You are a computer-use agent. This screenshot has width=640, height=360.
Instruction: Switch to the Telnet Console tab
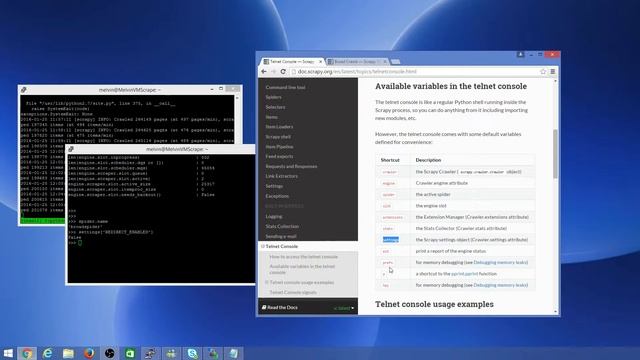[291, 62]
